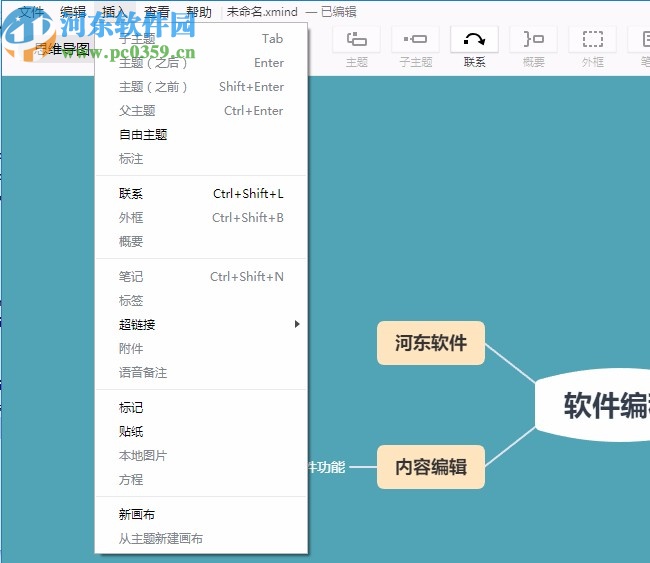Select the 内容编辑 topic node

[x=431, y=467]
